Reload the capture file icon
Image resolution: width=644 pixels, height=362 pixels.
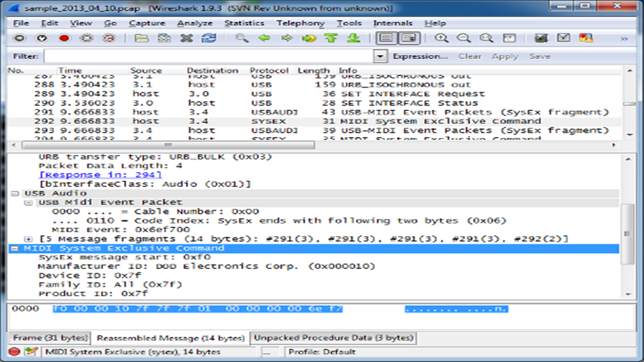208,38
